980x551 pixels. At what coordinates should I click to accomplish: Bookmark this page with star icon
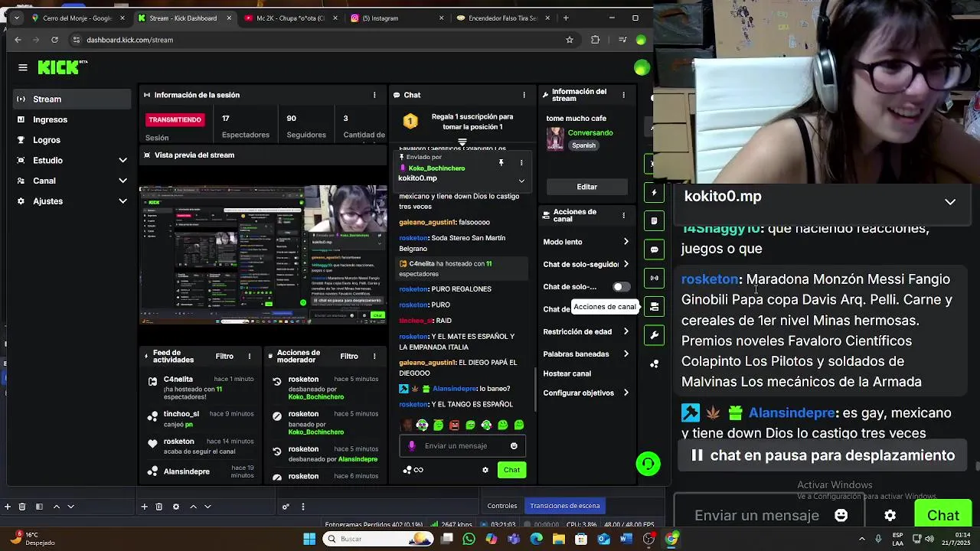569,40
